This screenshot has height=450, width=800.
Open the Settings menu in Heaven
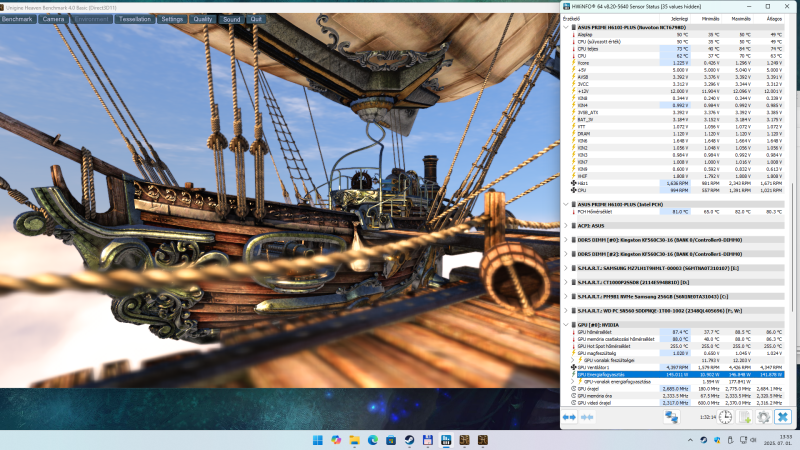click(x=172, y=19)
